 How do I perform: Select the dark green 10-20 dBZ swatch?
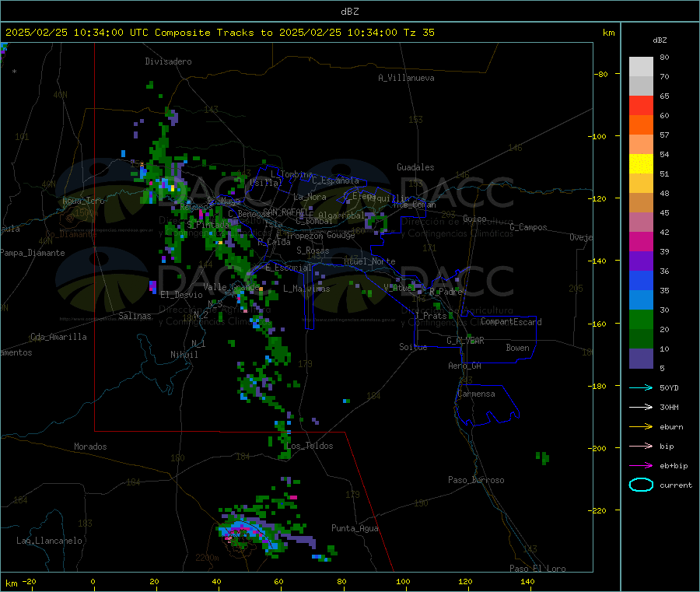[x=641, y=339]
